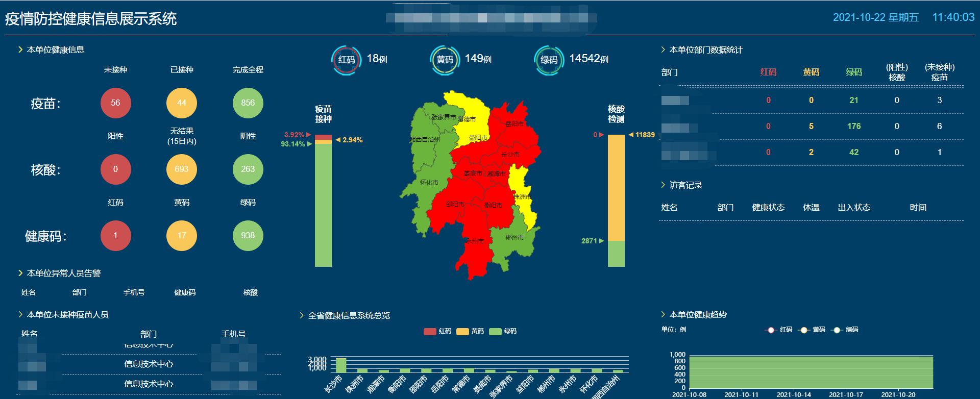This screenshot has height=399, width=980.
Task: Click the green segment of 核酸检测 bar
Action: click(x=616, y=254)
